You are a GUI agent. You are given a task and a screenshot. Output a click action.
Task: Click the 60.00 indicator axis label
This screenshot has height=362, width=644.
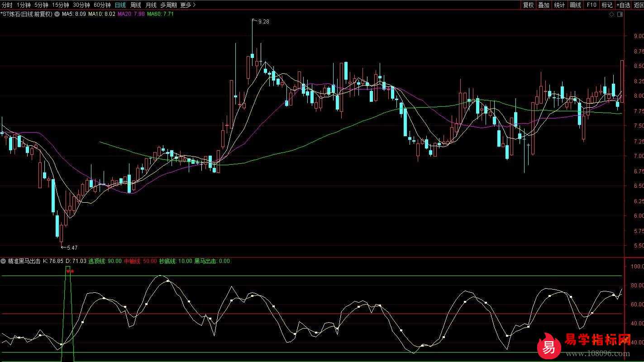(637, 305)
